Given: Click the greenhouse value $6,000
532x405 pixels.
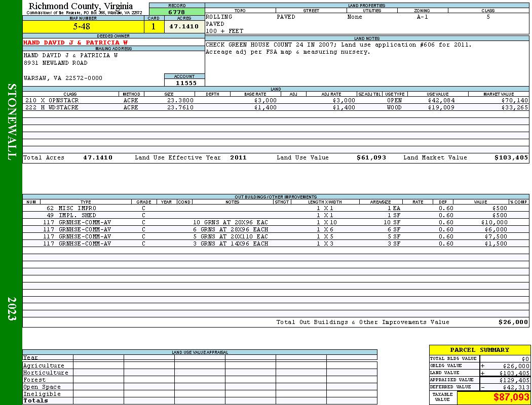Looking at the screenshot, I should tap(496, 229).
